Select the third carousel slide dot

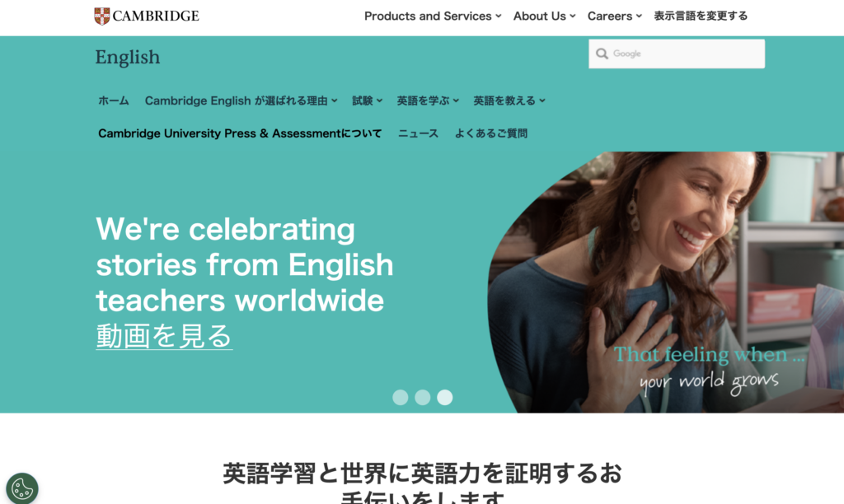click(444, 398)
